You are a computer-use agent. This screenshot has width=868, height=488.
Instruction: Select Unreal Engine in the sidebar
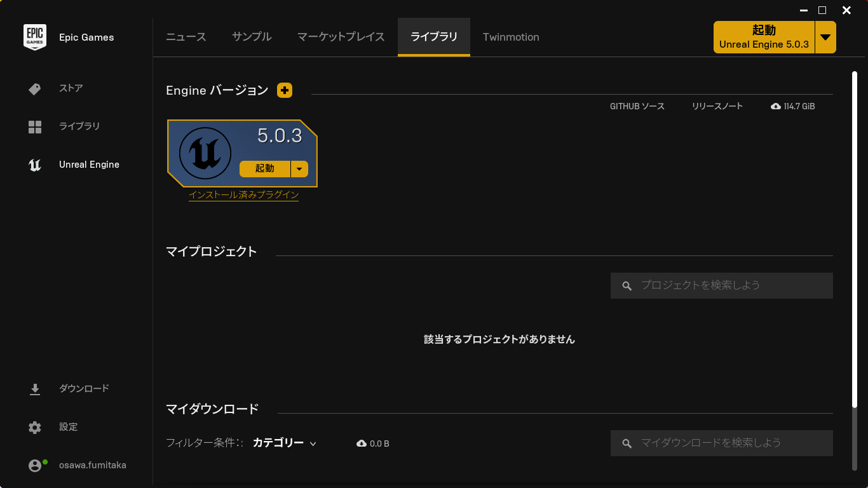point(89,165)
